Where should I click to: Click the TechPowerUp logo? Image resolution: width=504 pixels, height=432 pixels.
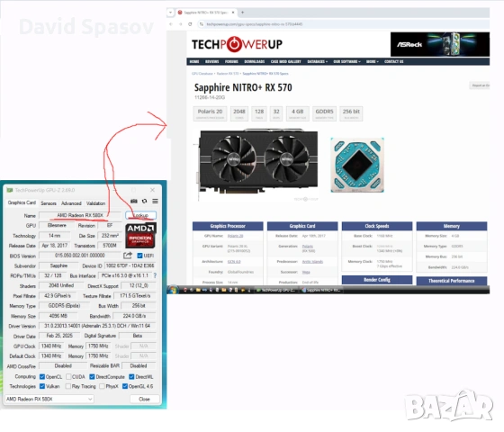(x=237, y=44)
